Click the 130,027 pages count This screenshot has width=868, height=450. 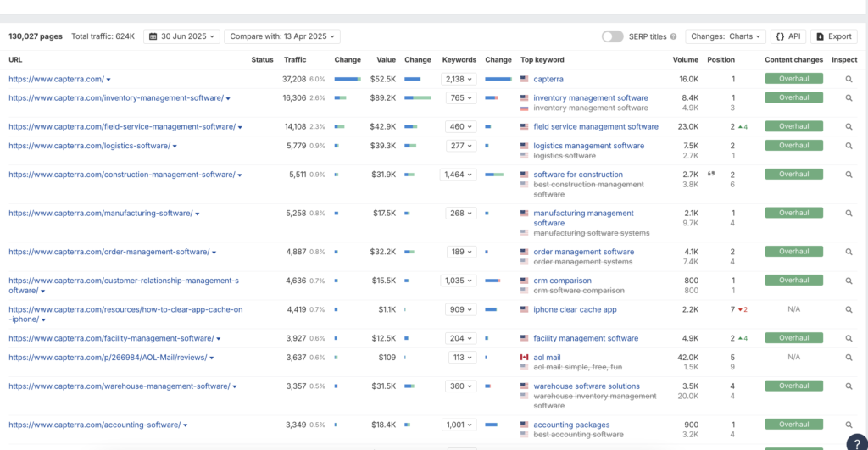36,36
